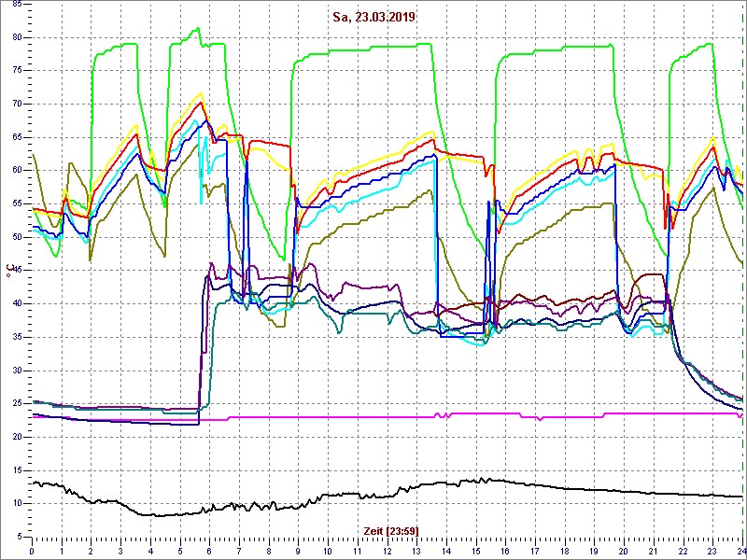The width and height of the screenshot is (747, 560).
Task: Click hour "8" on the time axis
Action: [269, 549]
